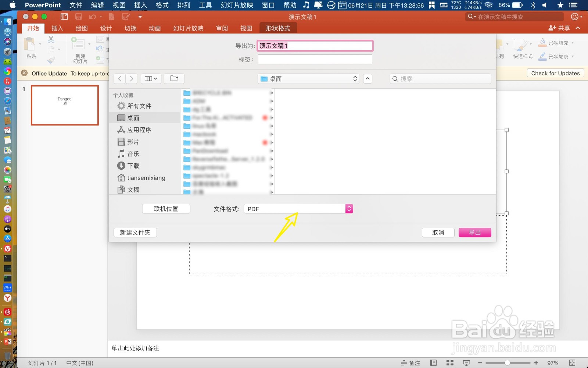Viewport: 588px width, 368px height.
Task: Toggle normal view in the status bar
Action: [434, 363]
